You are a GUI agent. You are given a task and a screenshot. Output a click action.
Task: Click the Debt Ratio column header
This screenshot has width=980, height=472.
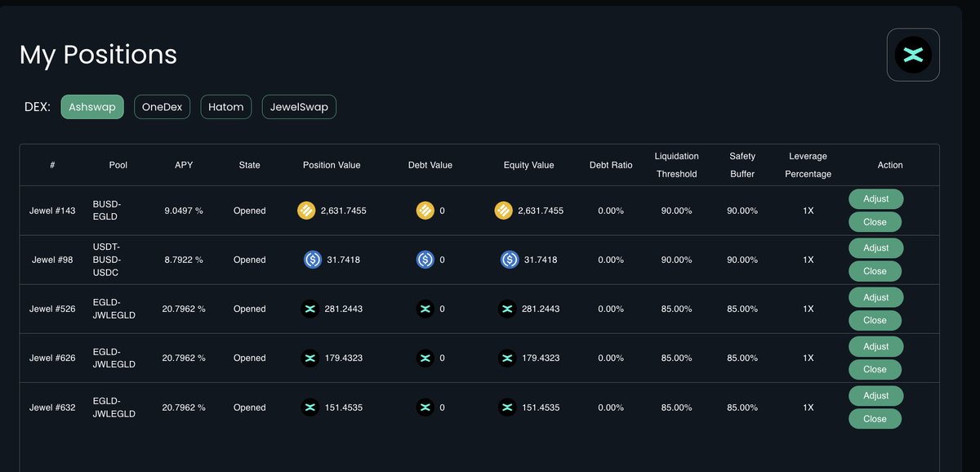[x=611, y=165]
